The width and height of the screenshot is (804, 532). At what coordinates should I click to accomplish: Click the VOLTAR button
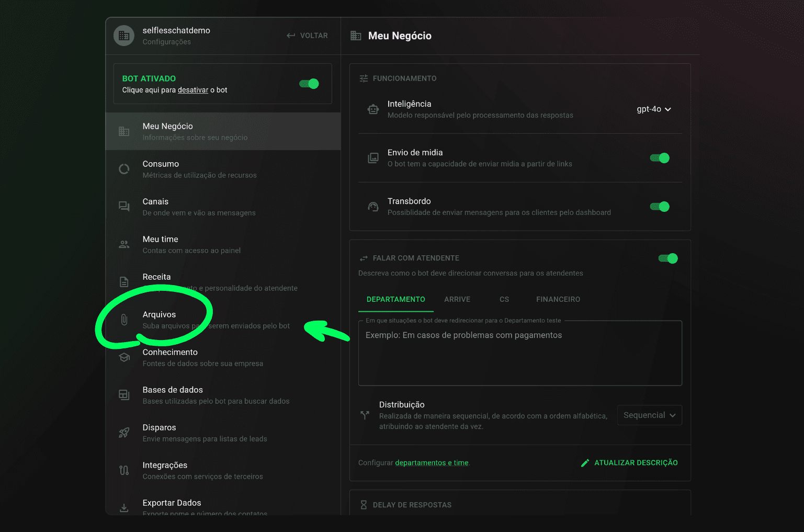coord(307,36)
